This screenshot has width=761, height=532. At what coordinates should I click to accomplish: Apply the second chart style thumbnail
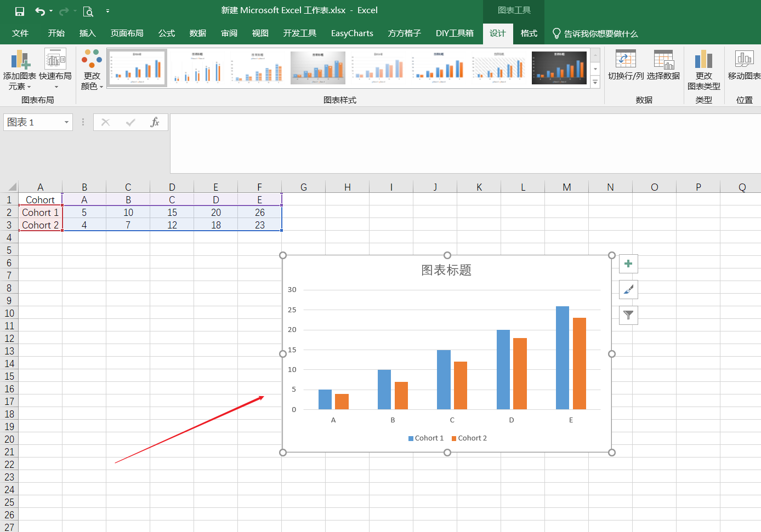197,68
